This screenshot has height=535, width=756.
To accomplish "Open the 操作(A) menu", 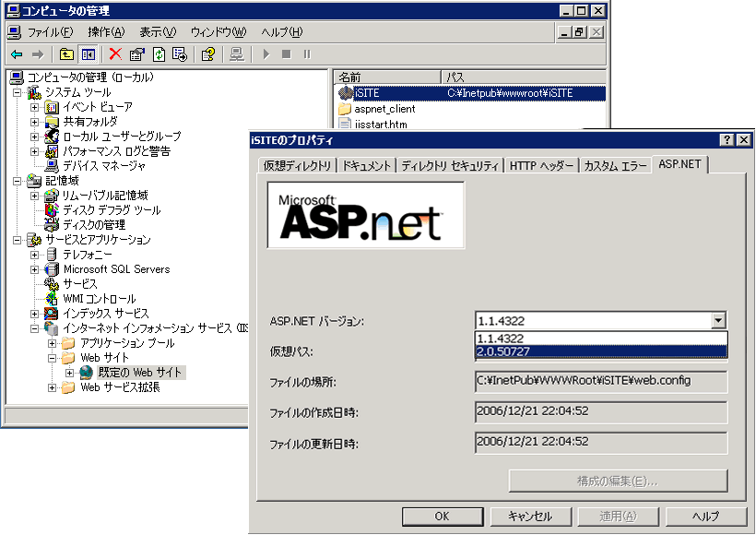I will tap(106, 32).
